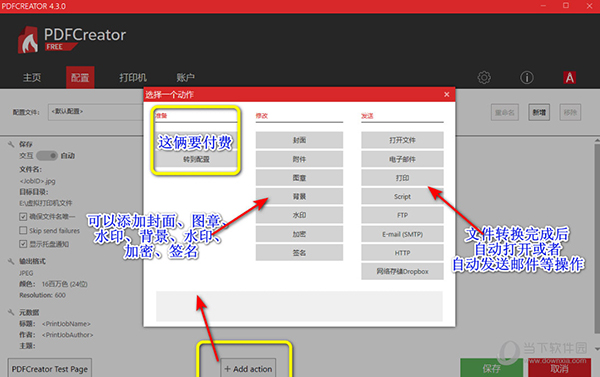Click the 16百万色 (24位) color value
This screenshot has width=600, height=377.
click(65, 284)
